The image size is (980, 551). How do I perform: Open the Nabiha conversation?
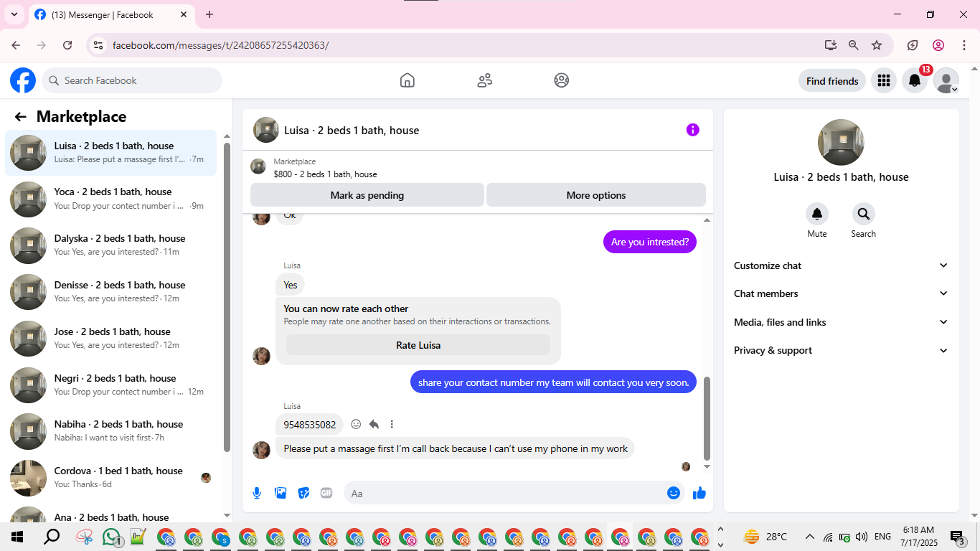click(110, 431)
